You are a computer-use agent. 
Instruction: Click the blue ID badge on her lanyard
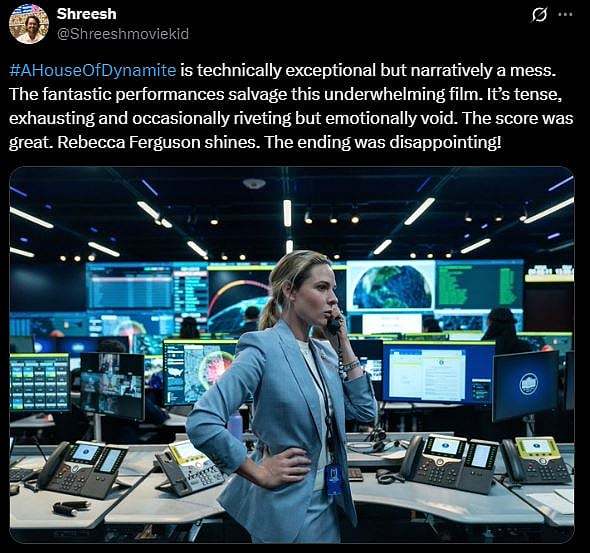334,479
